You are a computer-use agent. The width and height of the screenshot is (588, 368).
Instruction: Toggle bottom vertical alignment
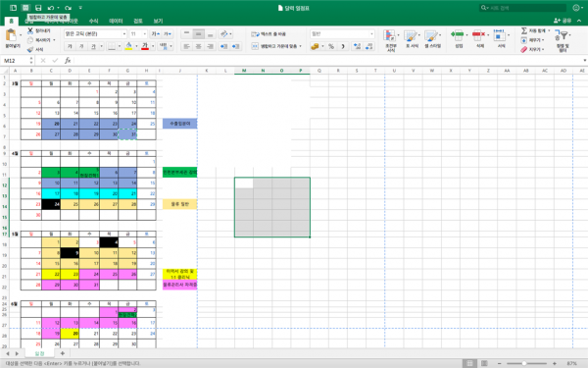[211, 34]
